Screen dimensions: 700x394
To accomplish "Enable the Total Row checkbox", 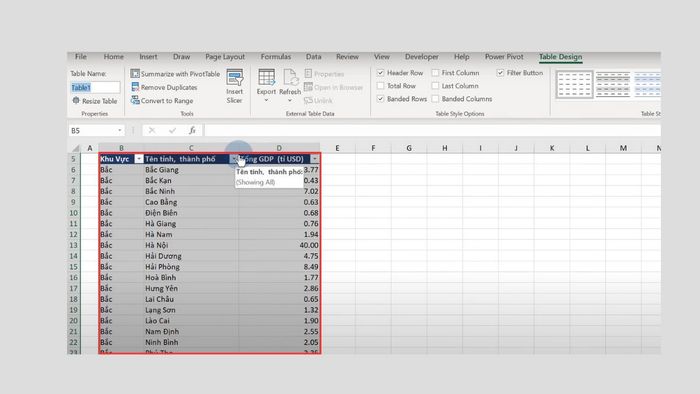I will coord(380,86).
